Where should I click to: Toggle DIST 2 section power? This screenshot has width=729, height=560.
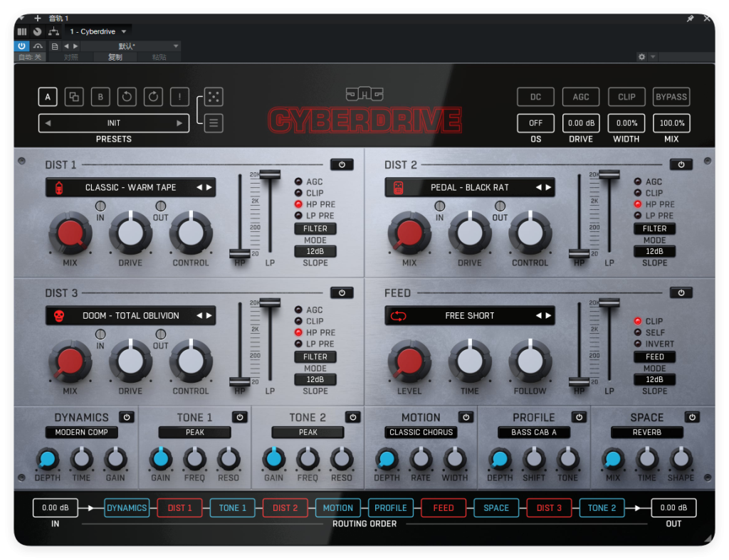(681, 164)
